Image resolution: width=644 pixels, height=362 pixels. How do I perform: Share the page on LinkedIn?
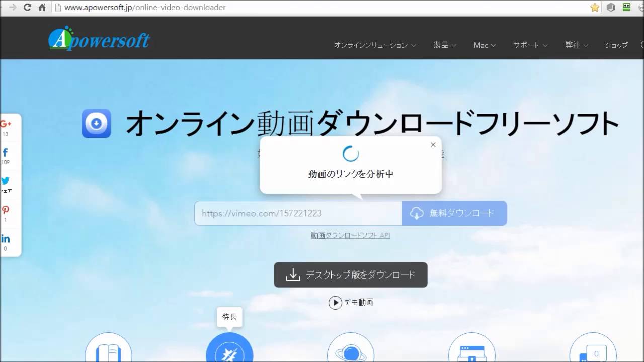point(6,238)
